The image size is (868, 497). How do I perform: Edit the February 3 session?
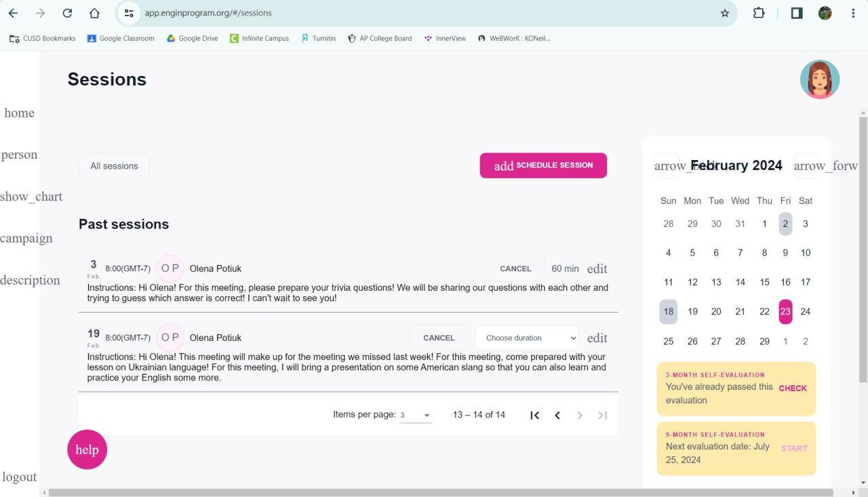[x=597, y=269]
